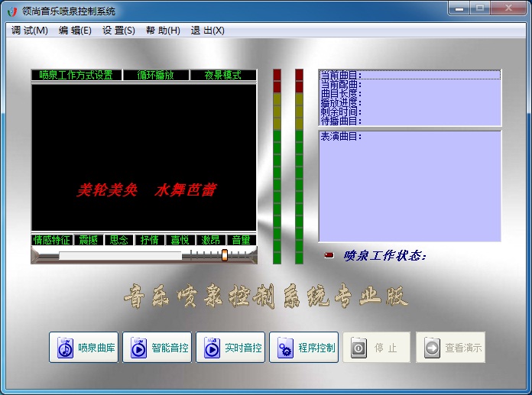The height and width of the screenshot is (395, 532).
Task: Open 喷泉工作方式设置 work mode settings
Action: tap(76, 75)
